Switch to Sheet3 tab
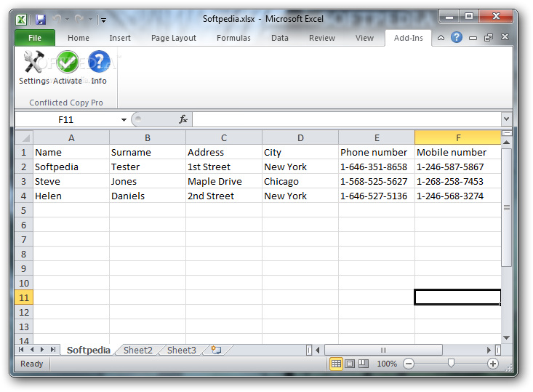 pos(182,351)
